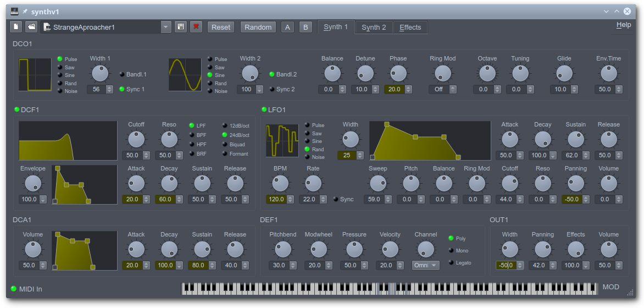
Task: Open the Channel Omni dropdown
Action: (x=425, y=265)
